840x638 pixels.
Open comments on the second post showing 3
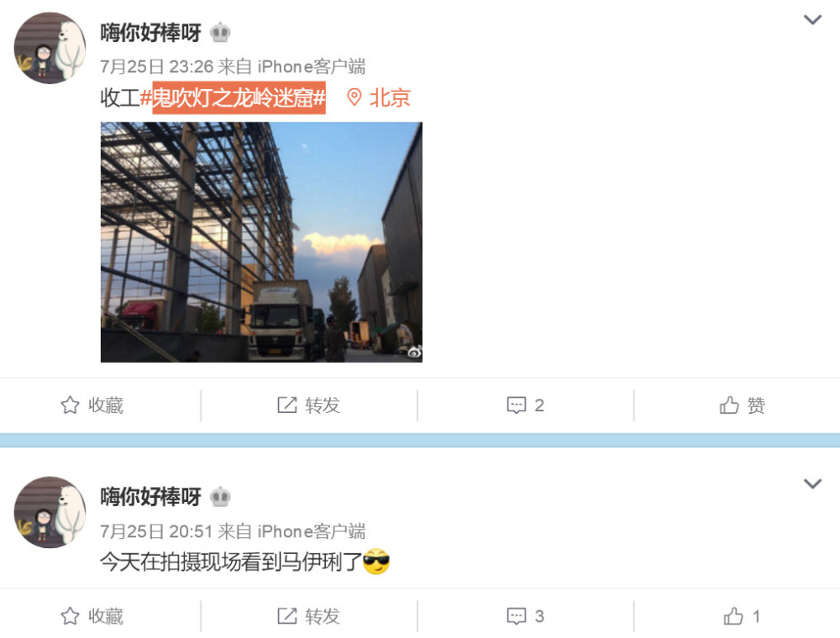coord(526,616)
